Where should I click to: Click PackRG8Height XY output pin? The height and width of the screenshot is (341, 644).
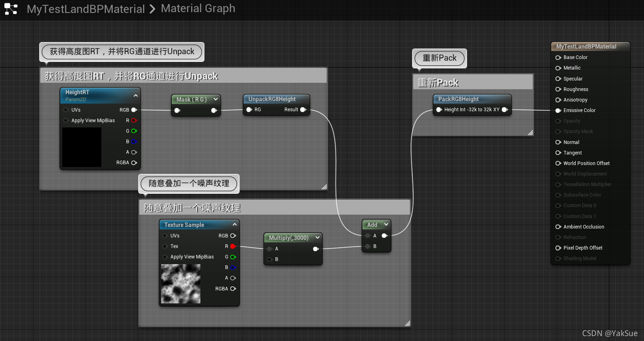[505, 110]
